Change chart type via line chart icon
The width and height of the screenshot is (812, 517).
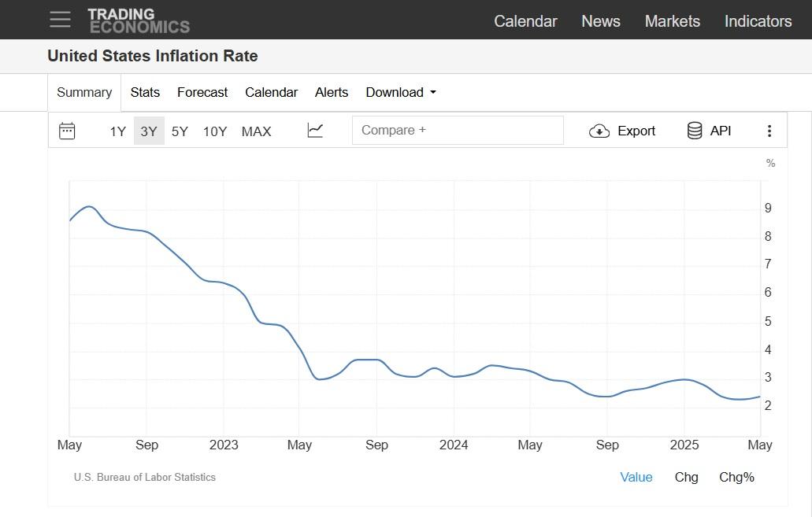[315, 131]
